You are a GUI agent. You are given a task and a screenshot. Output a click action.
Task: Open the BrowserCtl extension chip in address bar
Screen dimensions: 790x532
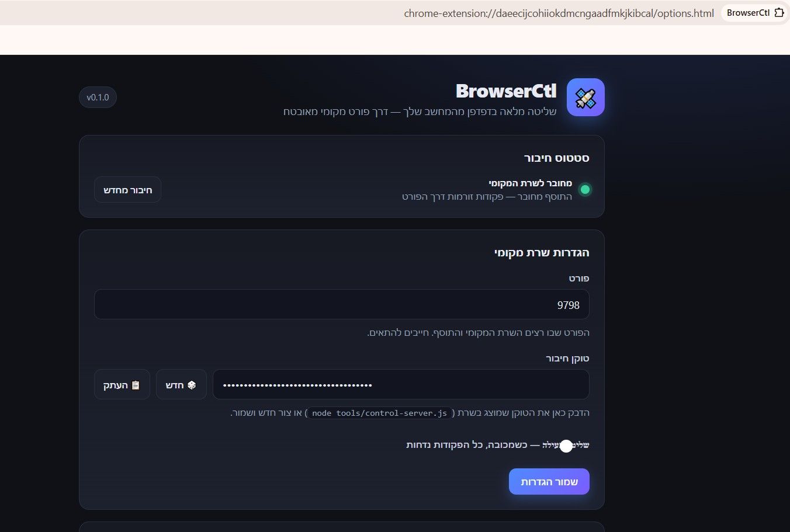[x=754, y=13]
